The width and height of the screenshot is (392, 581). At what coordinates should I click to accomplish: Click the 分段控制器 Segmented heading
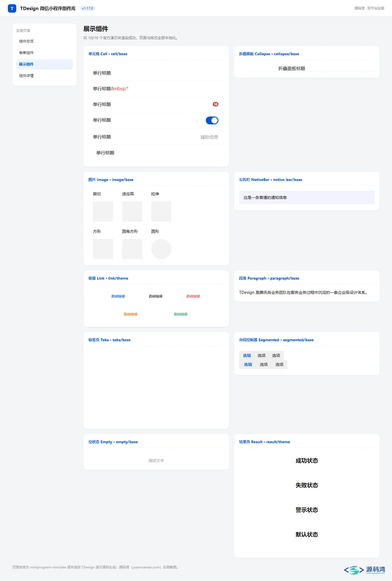click(276, 340)
